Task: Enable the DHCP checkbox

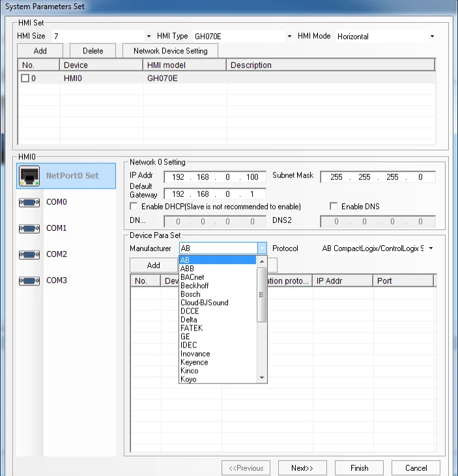Action: click(134, 207)
